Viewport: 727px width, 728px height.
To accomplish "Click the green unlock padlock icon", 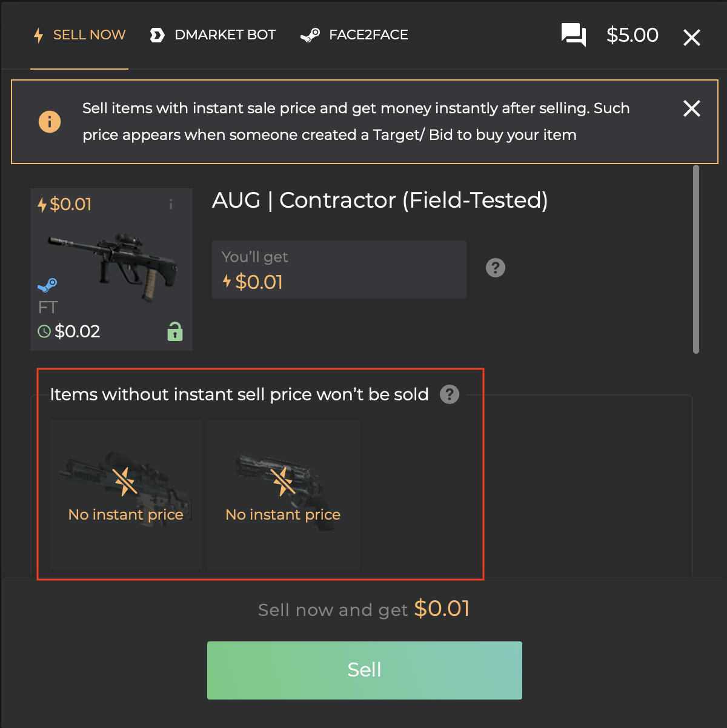I will point(175,331).
